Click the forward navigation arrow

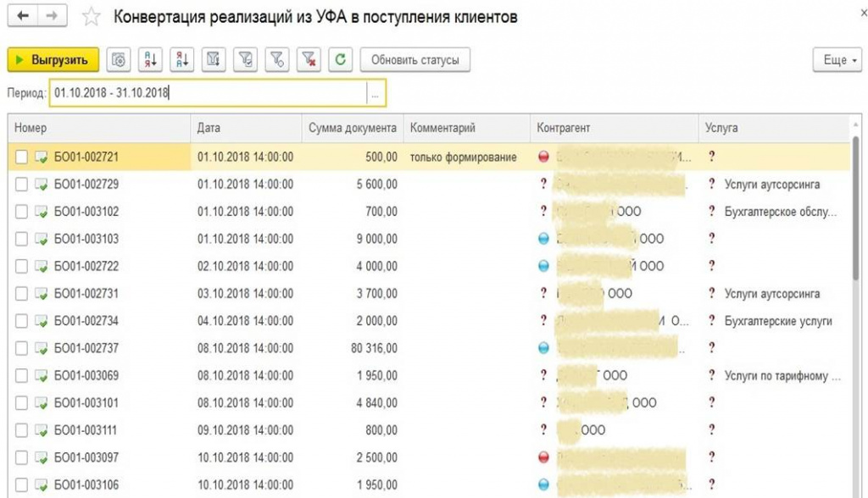[52, 17]
